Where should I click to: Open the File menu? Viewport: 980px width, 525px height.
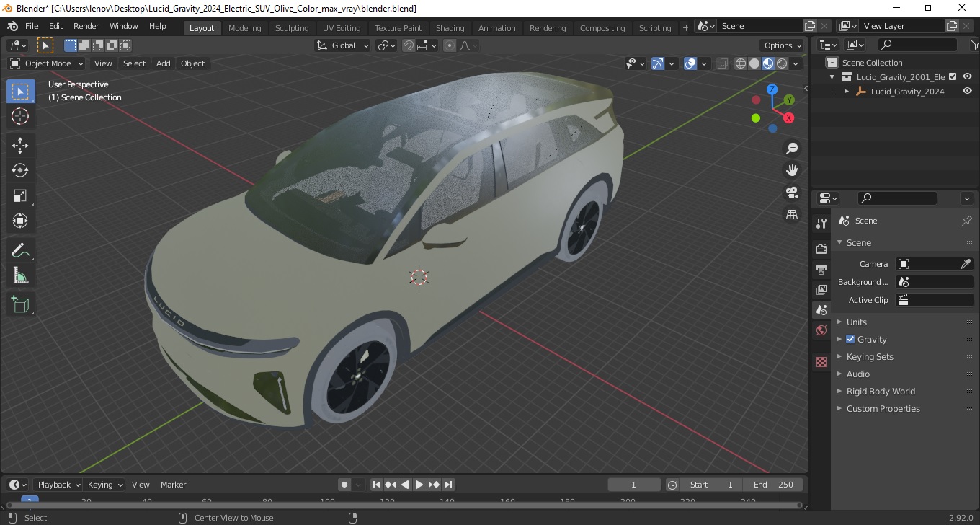[x=32, y=26]
